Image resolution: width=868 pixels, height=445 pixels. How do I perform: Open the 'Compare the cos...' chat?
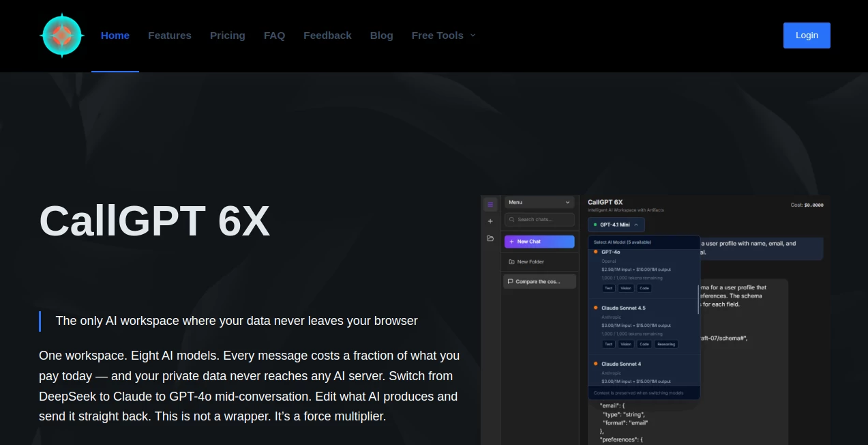539,281
